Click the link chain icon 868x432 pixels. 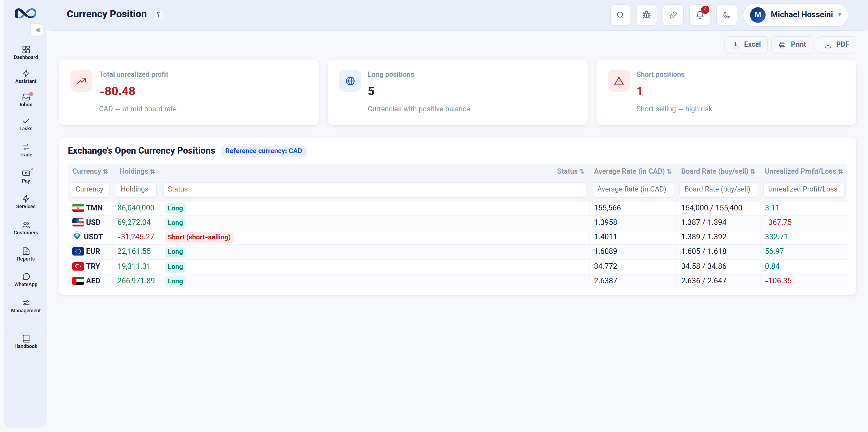point(673,15)
